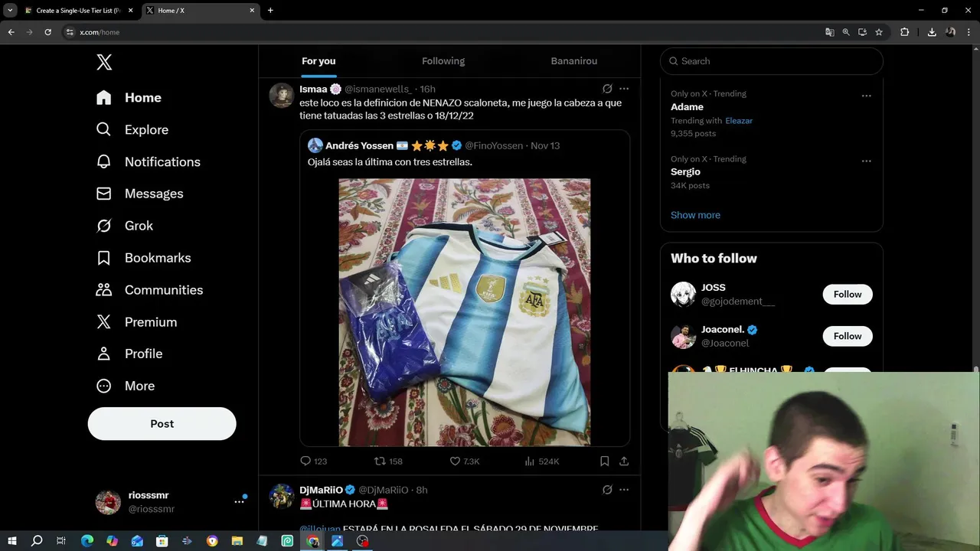Open DjMaRiiO profile avatar
The width and height of the screenshot is (980, 551).
point(282,496)
